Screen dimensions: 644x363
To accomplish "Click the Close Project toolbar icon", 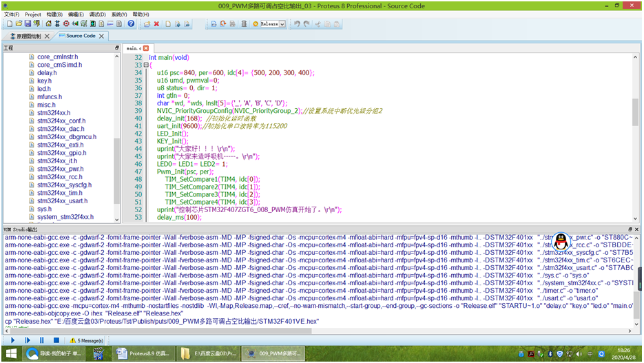I will [x=37, y=24].
